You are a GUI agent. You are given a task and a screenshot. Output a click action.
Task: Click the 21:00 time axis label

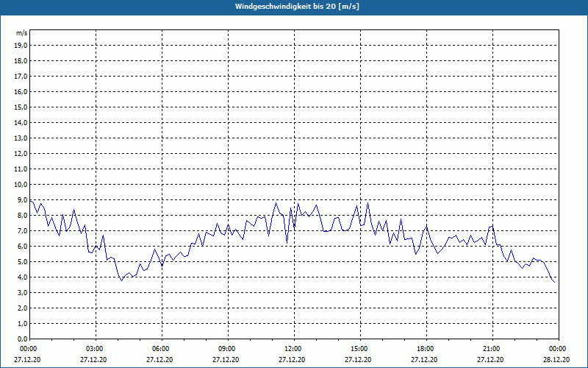[492, 349]
